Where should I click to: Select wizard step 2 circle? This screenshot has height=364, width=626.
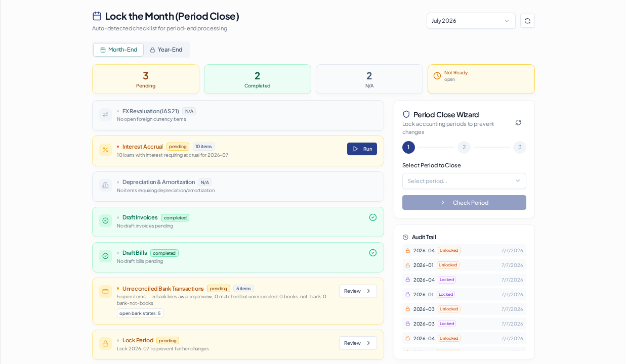(x=464, y=147)
